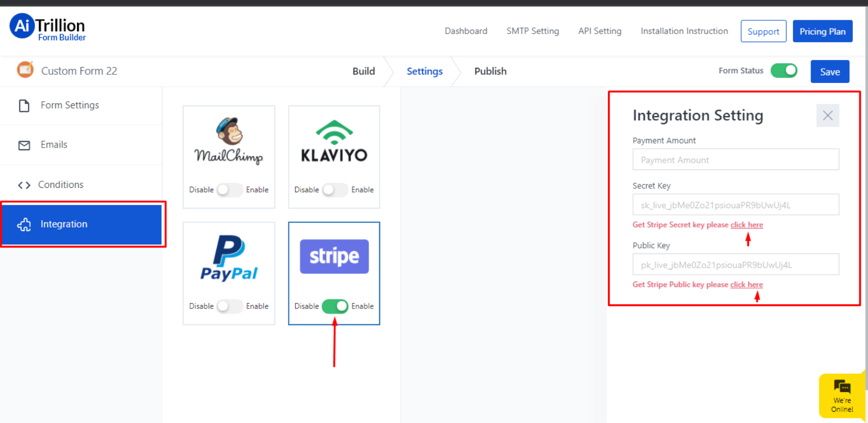Viewport: 868px width, 423px height.
Task: Click the Form Settings document icon
Action: 24,105
